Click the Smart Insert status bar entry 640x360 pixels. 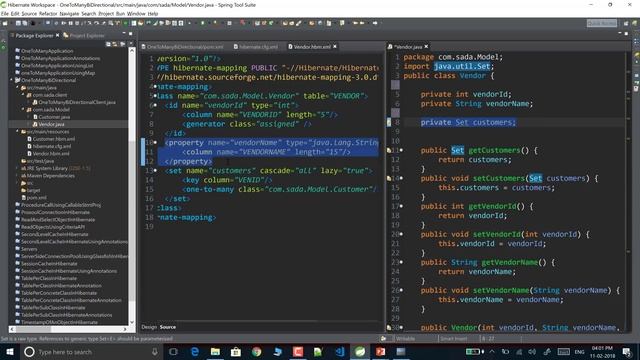pyautogui.click(x=453, y=338)
